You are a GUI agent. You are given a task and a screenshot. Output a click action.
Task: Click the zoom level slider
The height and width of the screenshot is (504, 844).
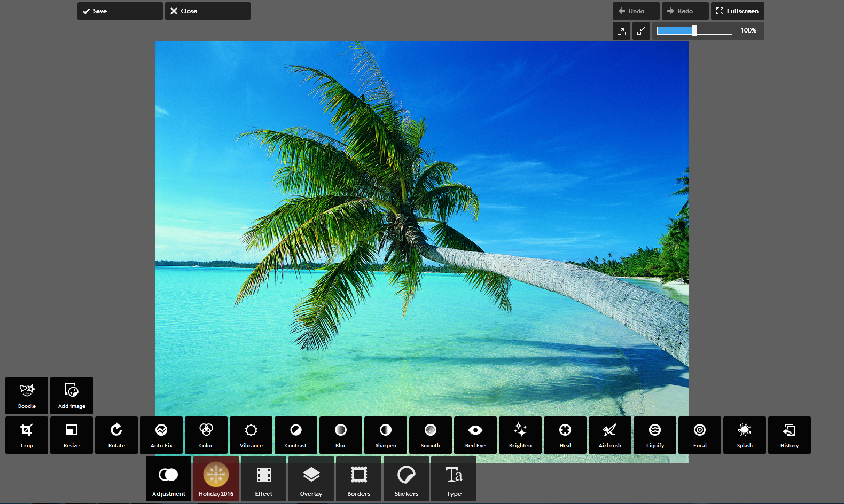(694, 31)
